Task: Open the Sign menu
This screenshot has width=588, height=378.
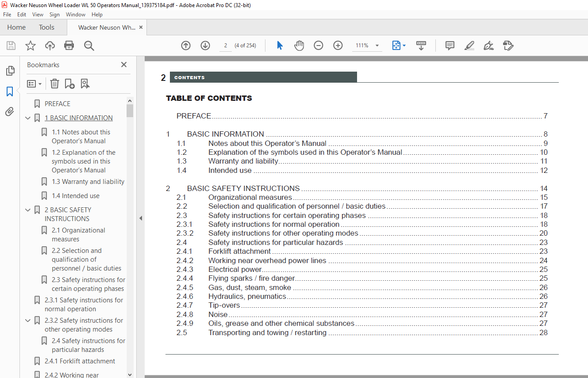Action: (x=54, y=15)
